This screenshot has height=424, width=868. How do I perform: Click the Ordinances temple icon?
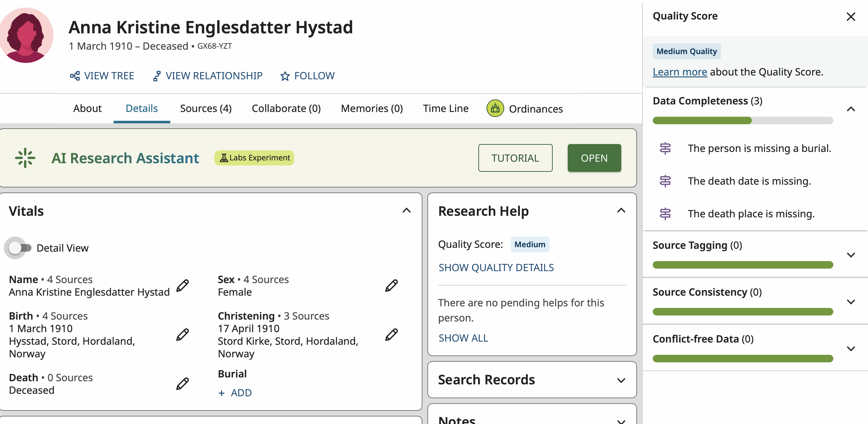click(495, 109)
